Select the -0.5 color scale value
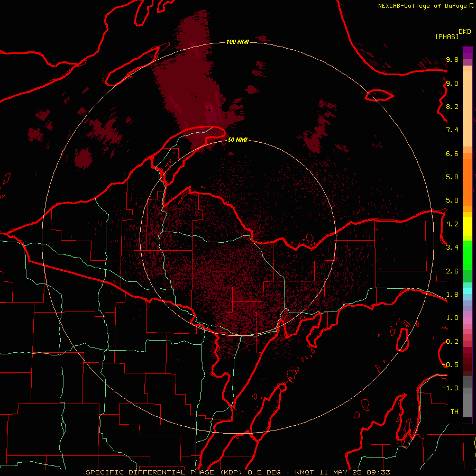 pos(451,365)
